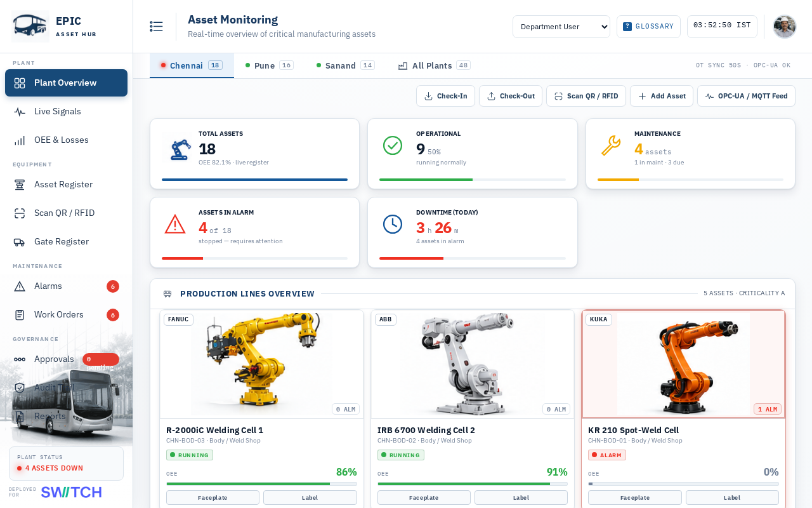This screenshot has width=812, height=508.
Task: Open Alarms in the sidebar
Action: click(66, 286)
